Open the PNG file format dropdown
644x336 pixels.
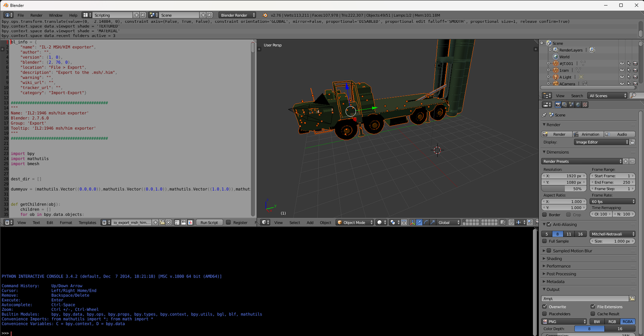tap(564, 321)
